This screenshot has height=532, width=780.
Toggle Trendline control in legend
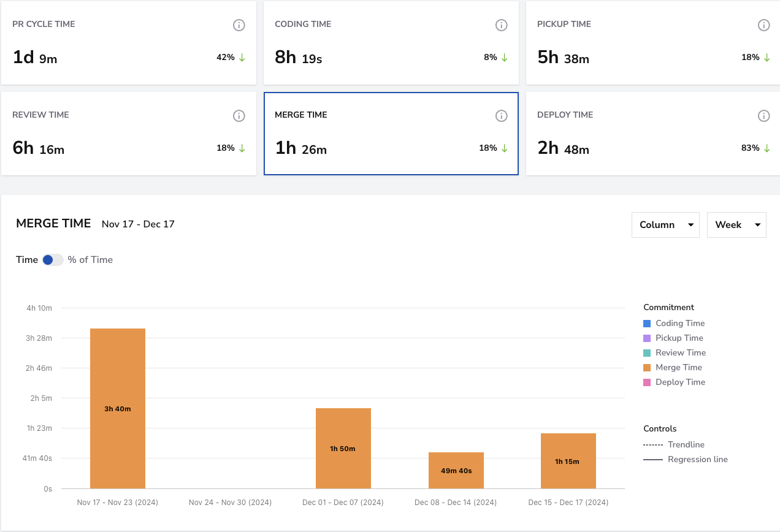[x=674, y=444]
